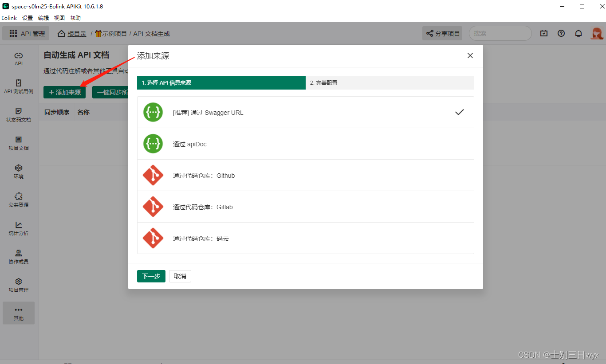Image resolution: width=606 pixels, height=364 pixels.
Task: Click the user avatar
Action: [597, 33]
